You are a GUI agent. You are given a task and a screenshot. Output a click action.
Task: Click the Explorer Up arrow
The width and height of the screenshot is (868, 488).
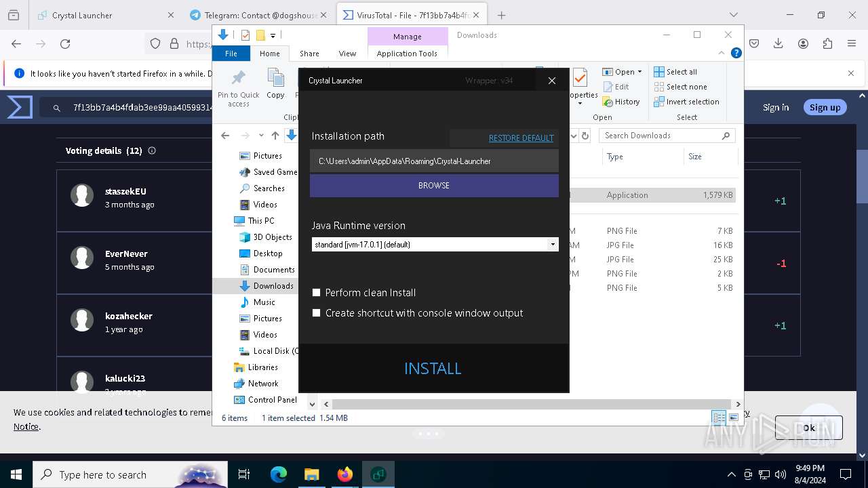click(275, 136)
